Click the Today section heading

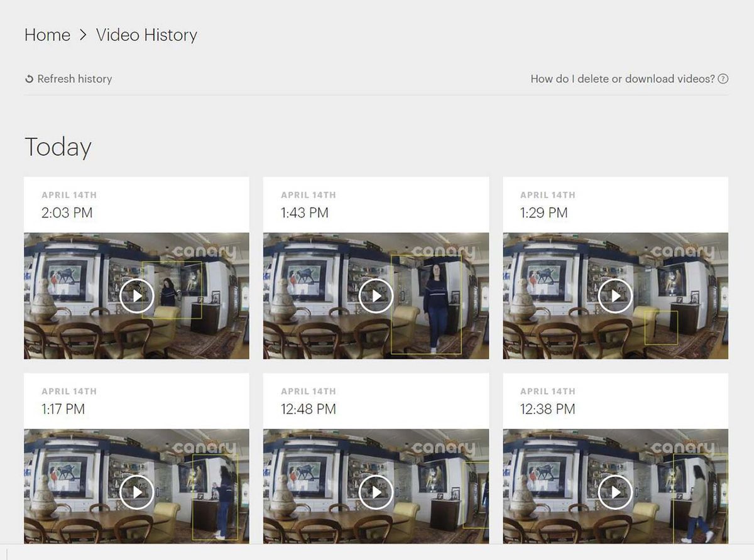pyautogui.click(x=58, y=146)
